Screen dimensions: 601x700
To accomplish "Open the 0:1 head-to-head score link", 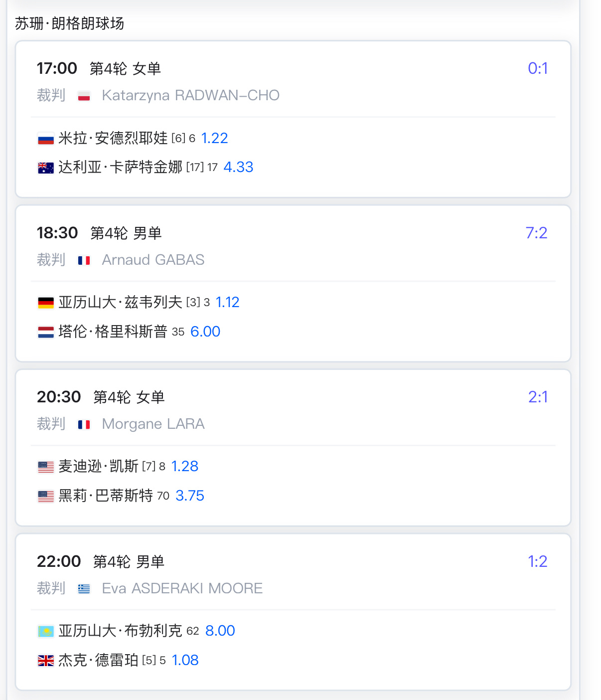I will [x=538, y=68].
